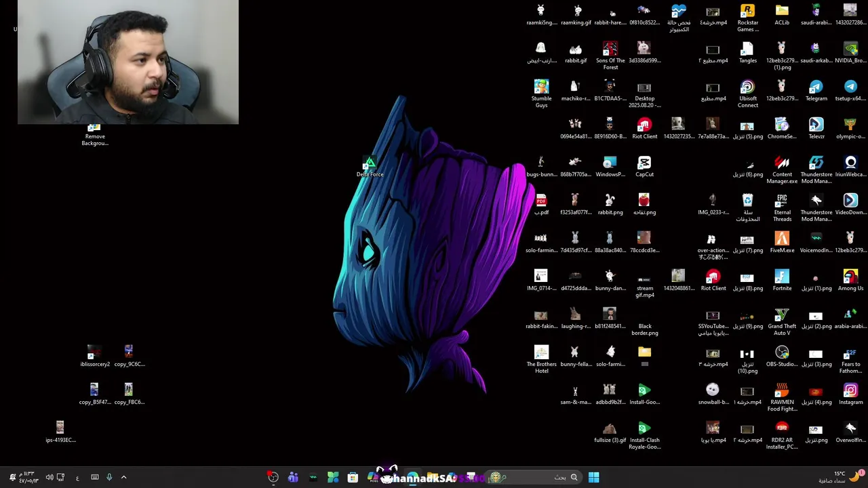
Task: Open the weather widget showing 15°C
Action: coord(841,477)
